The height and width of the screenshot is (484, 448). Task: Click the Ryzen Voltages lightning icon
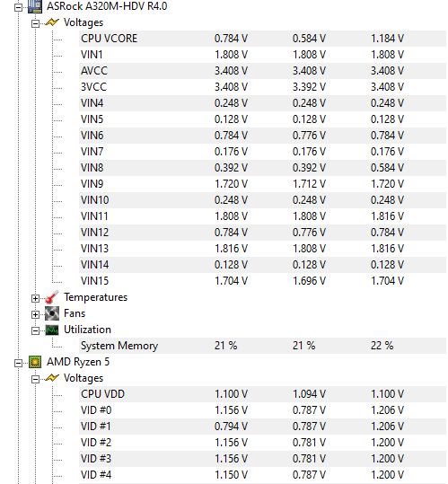pos(52,378)
